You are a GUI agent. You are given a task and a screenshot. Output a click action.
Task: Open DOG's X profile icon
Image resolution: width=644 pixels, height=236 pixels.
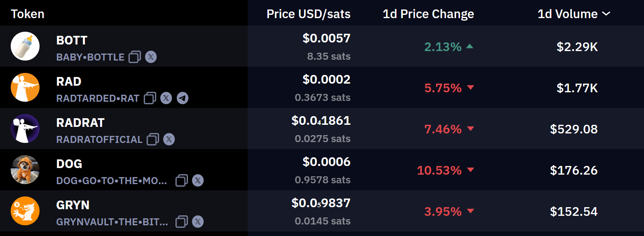[x=198, y=180]
